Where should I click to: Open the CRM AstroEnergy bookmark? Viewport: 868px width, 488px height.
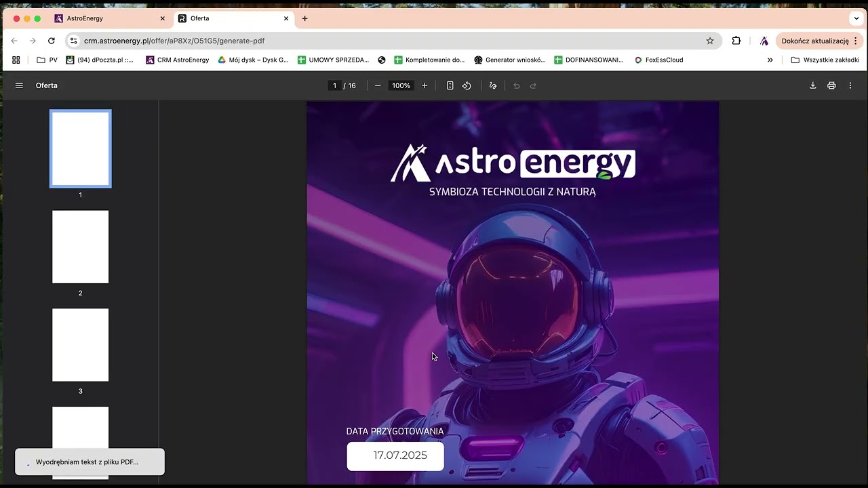click(x=178, y=60)
